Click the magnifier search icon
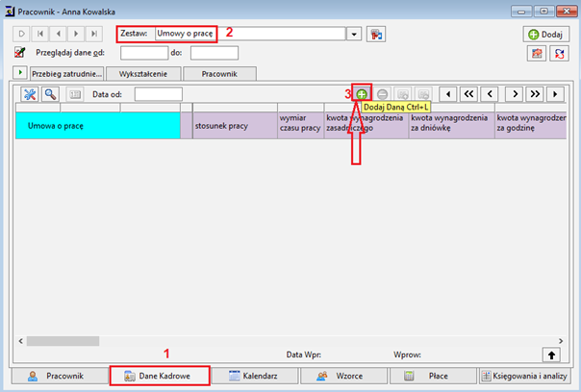This screenshot has width=581, height=392. tap(50, 94)
